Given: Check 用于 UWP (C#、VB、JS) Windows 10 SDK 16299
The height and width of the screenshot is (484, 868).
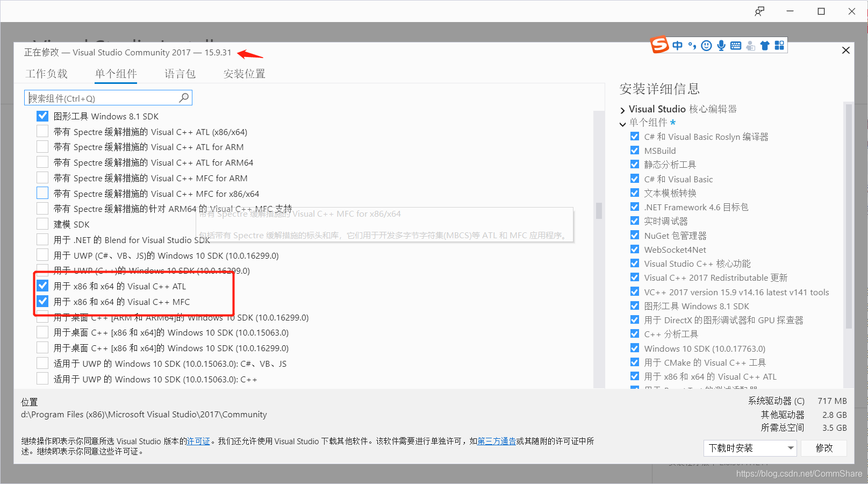Looking at the screenshot, I should [x=42, y=255].
